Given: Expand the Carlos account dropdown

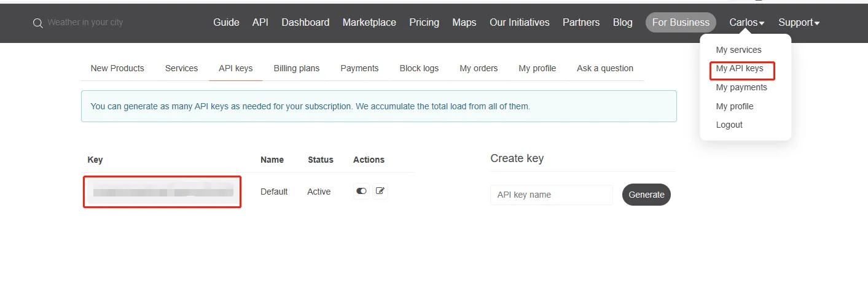Looking at the screenshot, I should click(746, 22).
